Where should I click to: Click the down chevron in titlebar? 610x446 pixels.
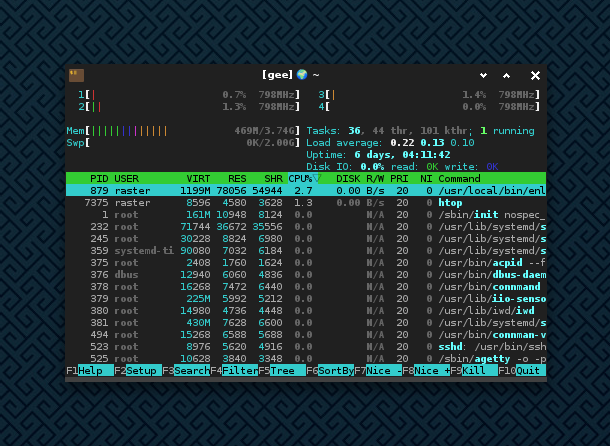tap(483, 76)
